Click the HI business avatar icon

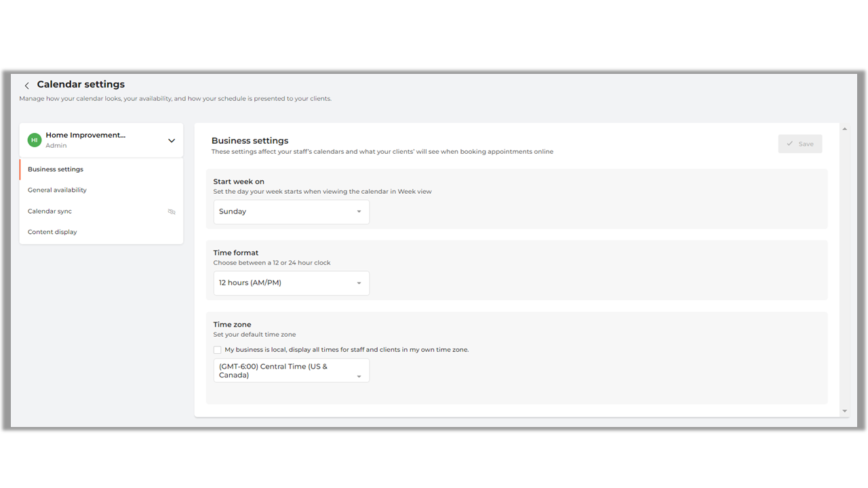pyautogui.click(x=34, y=140)
